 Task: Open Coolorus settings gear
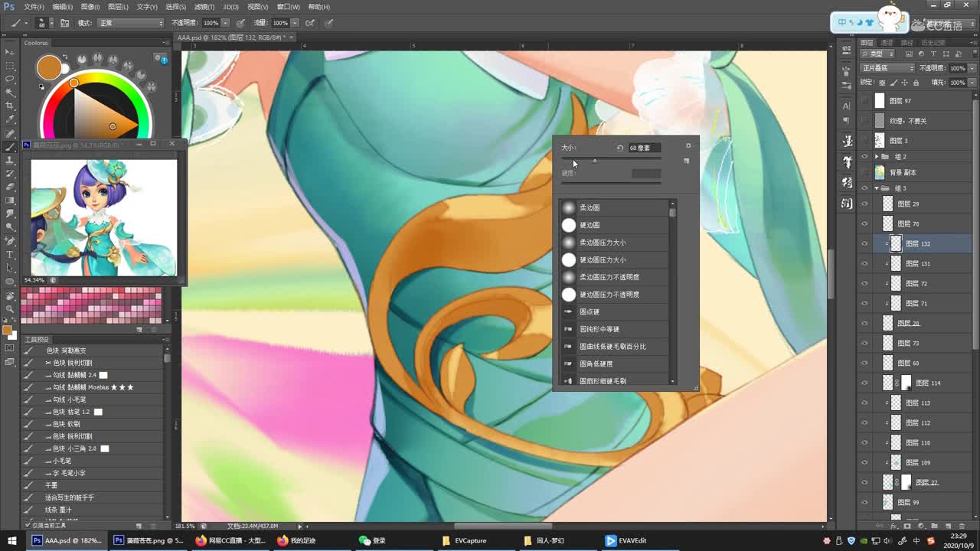tap(158, 58)
